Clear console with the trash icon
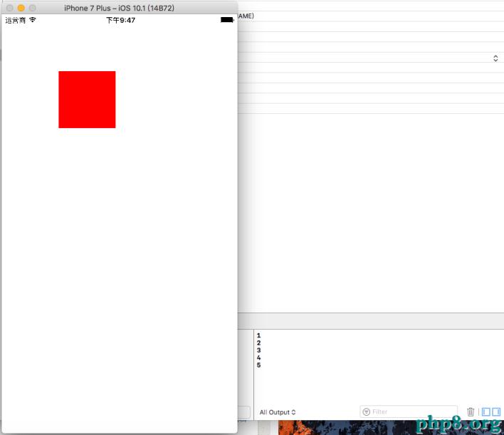 (x=471, y=412)
